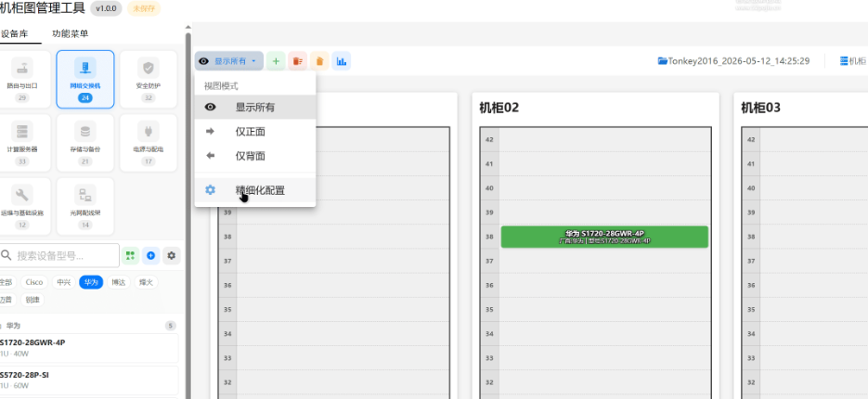The image size is (868, 399).
Task: Click the left panel vertical scrollbar
Action: point(188,216)
